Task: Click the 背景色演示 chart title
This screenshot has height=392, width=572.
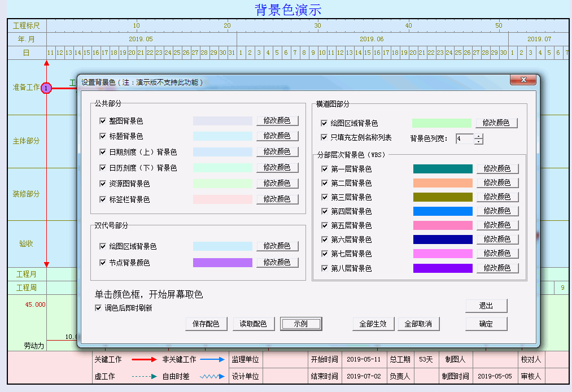Action: point(288,10)
